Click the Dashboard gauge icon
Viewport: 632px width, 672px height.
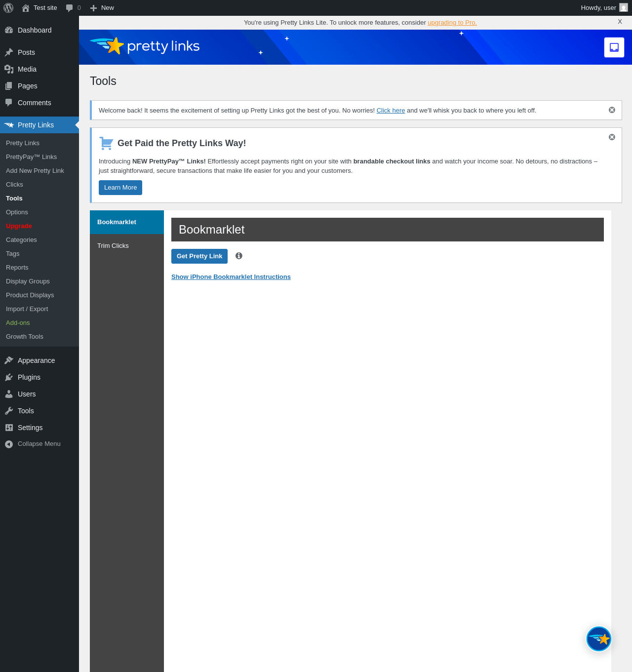coord(9,30)
